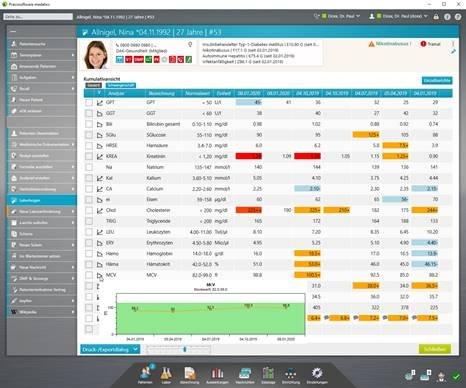Screen dimensions: 466x388
Task: Click the lock icon in the top bar
Action: point(436,16)
